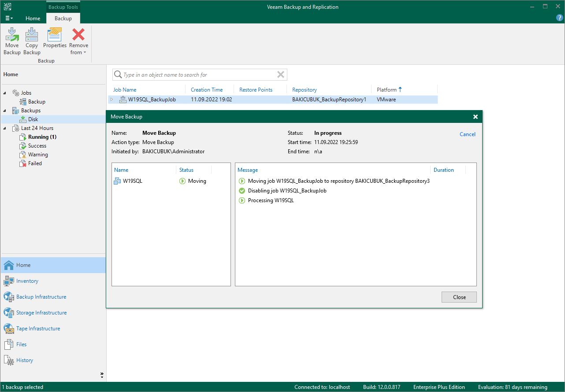
Task: Open the Storage Infrastructure pane
Action: [x=53, y=313]
